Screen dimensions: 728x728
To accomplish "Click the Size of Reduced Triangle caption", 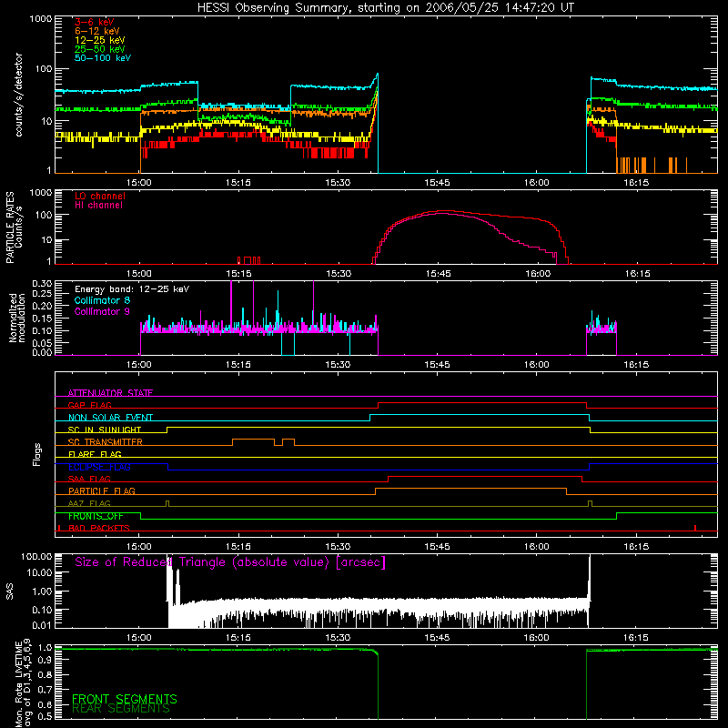I will [x=230, y=562].
